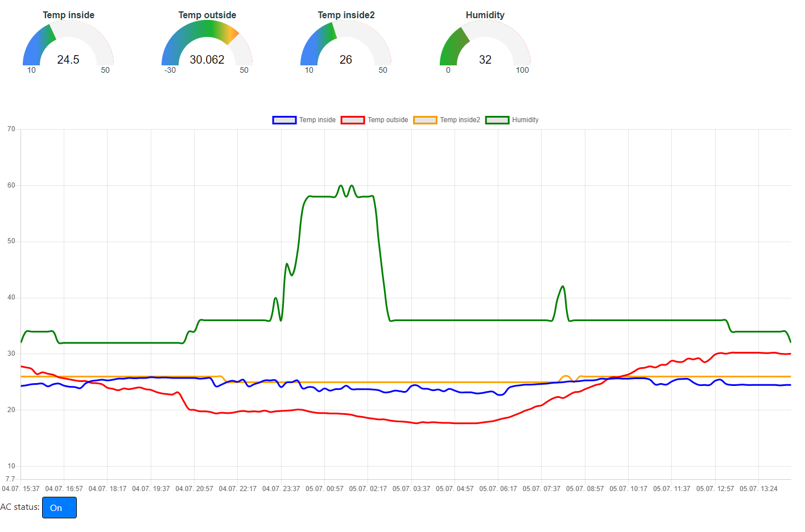
Task: Click the 'Temp inside' legend label text
Action: [x=317, y=120]
